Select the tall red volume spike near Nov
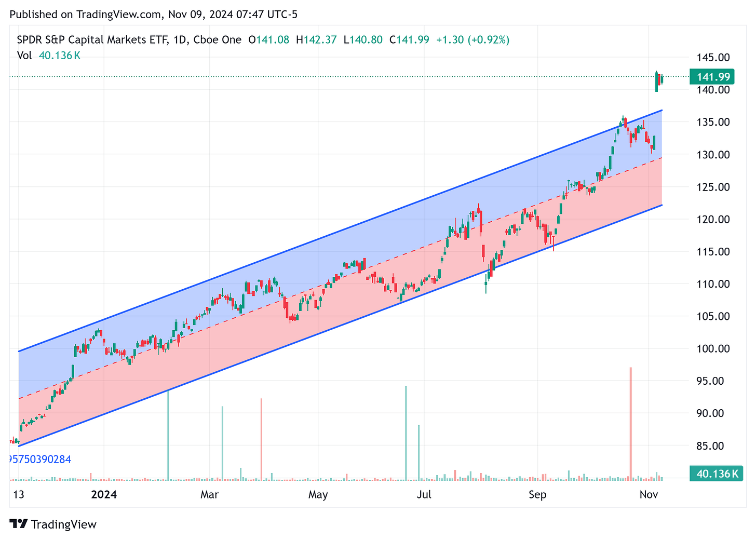 (x=630, y=421)
